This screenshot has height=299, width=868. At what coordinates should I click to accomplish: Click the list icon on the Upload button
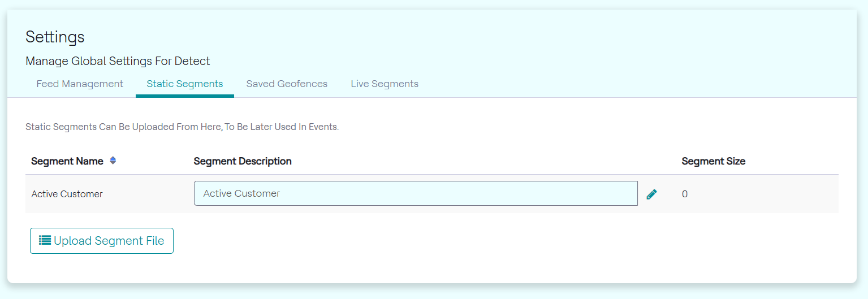tap(45, 241)
